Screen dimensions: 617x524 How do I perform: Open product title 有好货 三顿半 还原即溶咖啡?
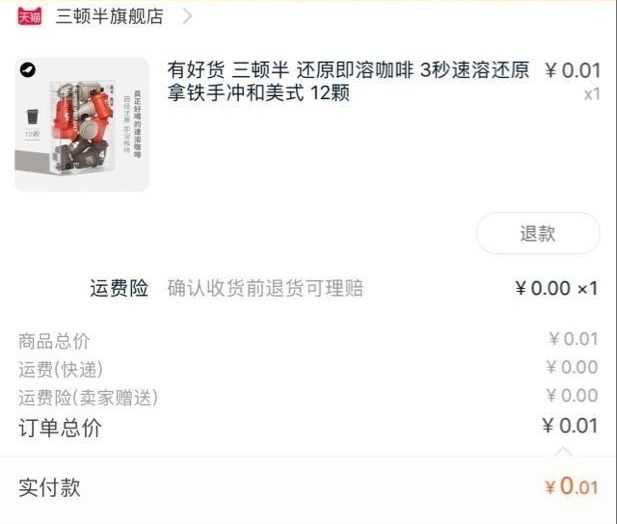pos(348,81)
